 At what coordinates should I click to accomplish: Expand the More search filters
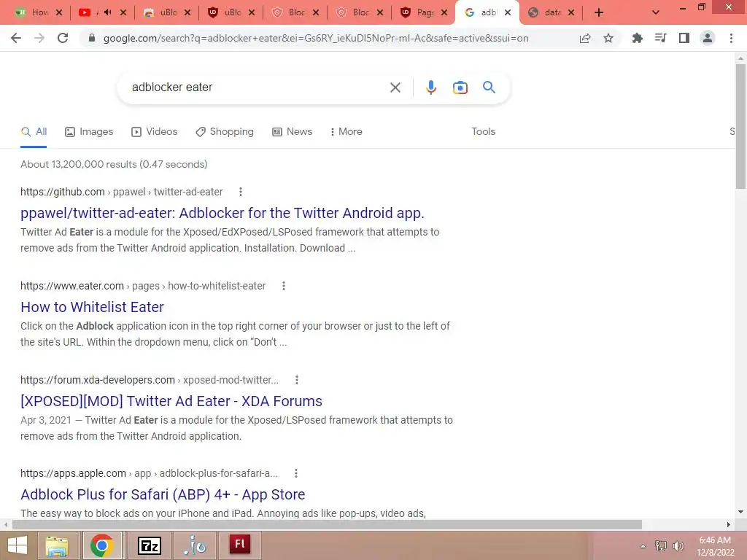(x=347, y=131)
